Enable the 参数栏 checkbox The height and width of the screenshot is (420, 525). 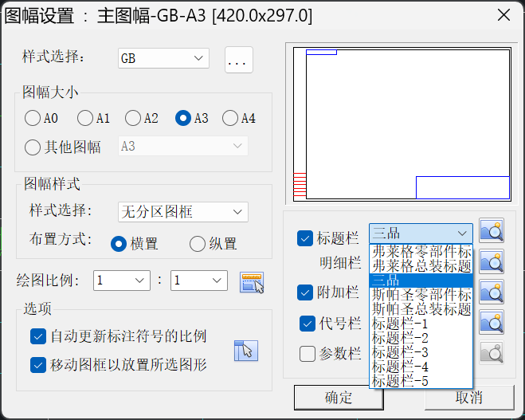308,354
